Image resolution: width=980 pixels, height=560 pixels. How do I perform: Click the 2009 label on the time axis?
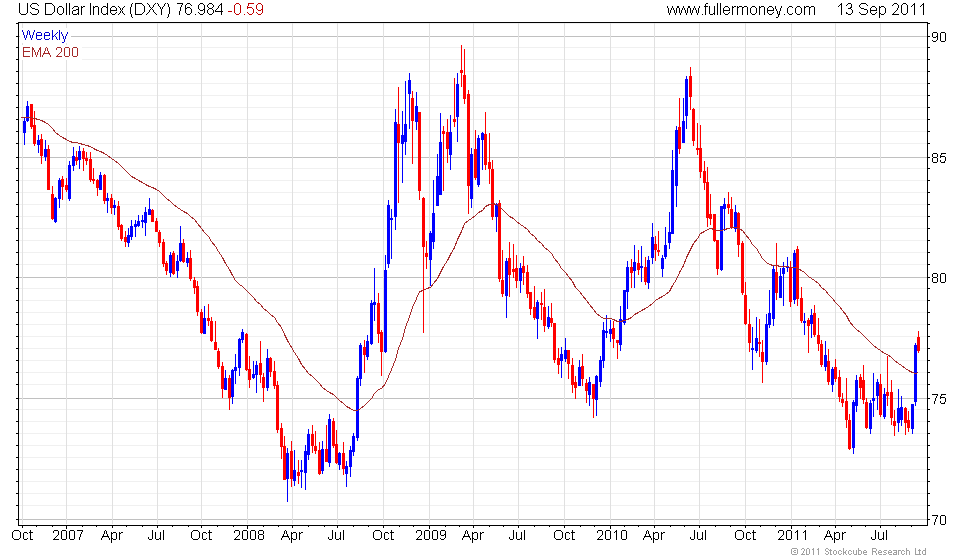point(431,535)
